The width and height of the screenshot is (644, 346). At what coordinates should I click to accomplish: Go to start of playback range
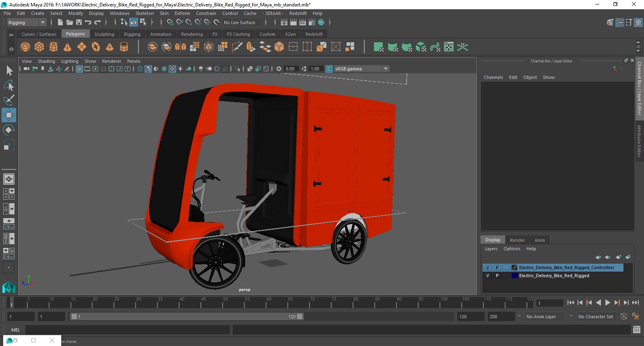tap(570, 303)
